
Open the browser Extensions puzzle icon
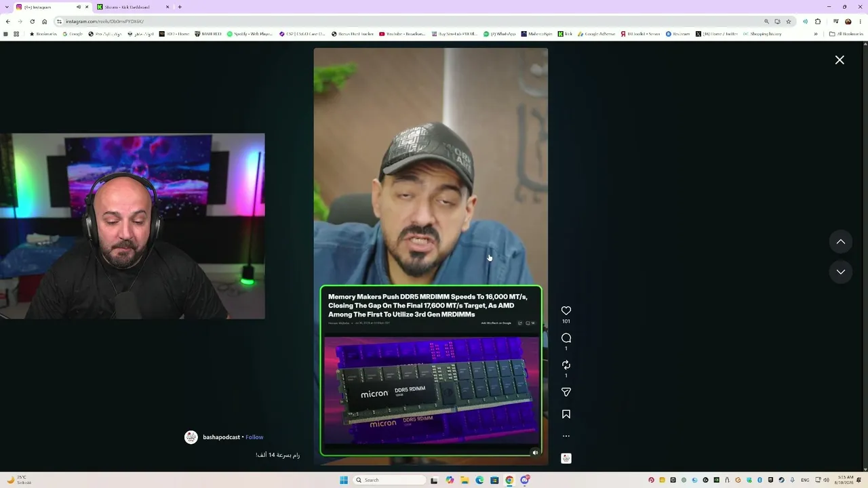tap(818, 21)
